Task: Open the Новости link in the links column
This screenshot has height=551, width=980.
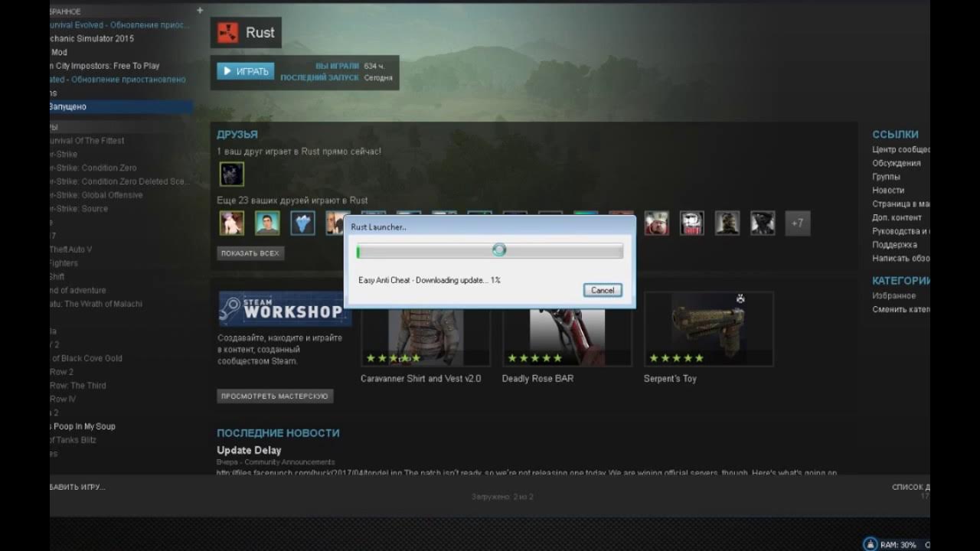Action: [888, 190]
